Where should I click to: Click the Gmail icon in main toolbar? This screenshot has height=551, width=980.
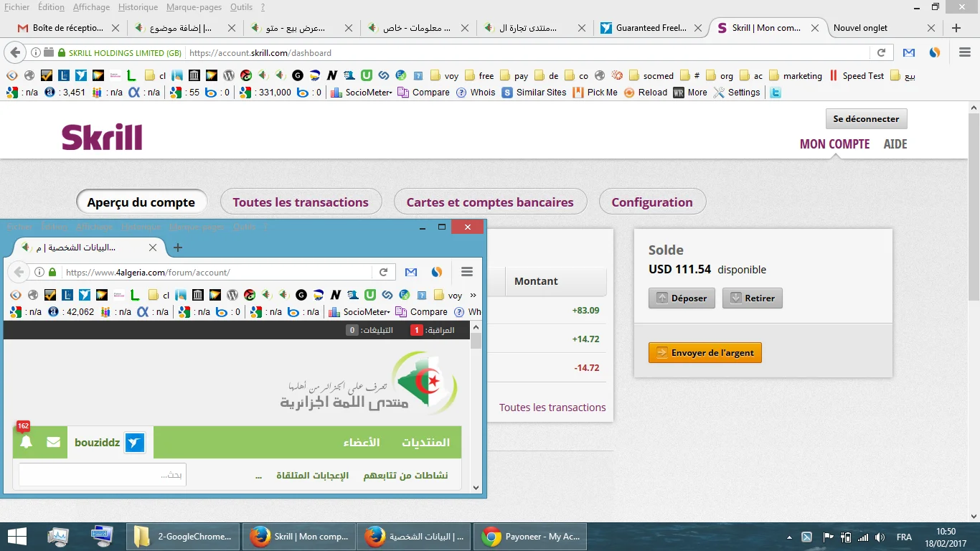[x=909, y=52]
